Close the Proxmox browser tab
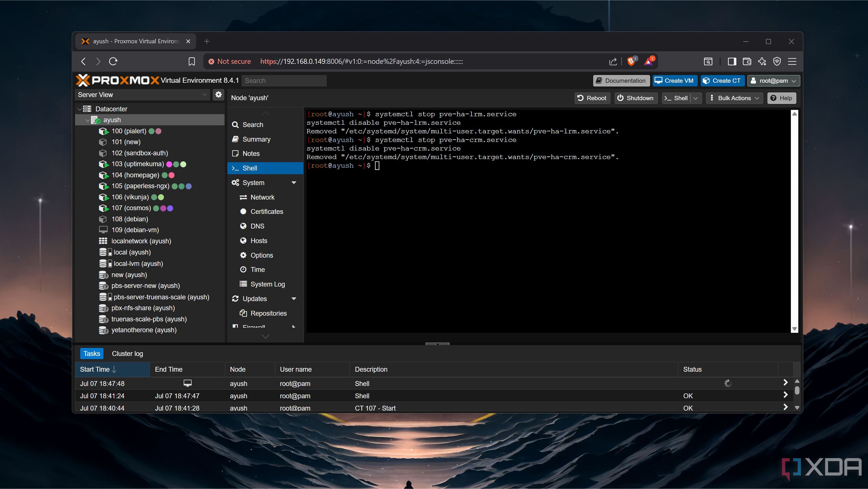The width and height of the screenshot is (868, 489). click(188, 41)
